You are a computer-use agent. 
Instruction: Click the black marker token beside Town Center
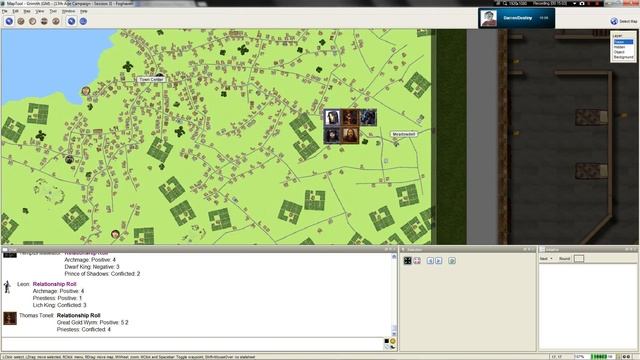160,76
